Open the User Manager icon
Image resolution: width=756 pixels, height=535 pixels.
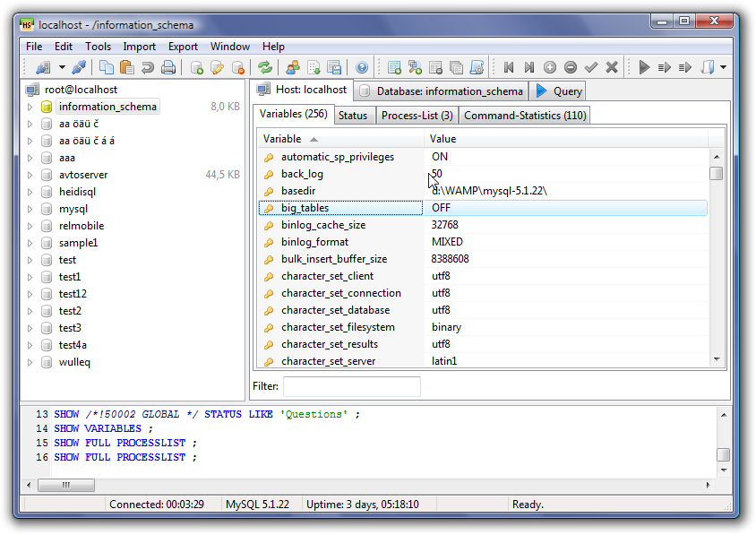tap(293, 67)
